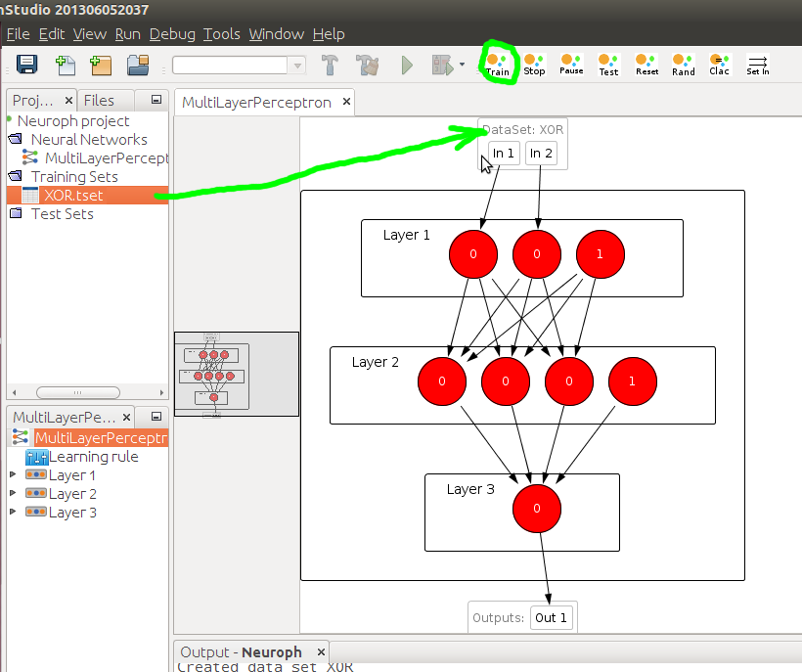Image resolution: width=802 pixels, height=672 pixels.
Task: Click the Stop training toolbar icon
Action: point(534,65)
